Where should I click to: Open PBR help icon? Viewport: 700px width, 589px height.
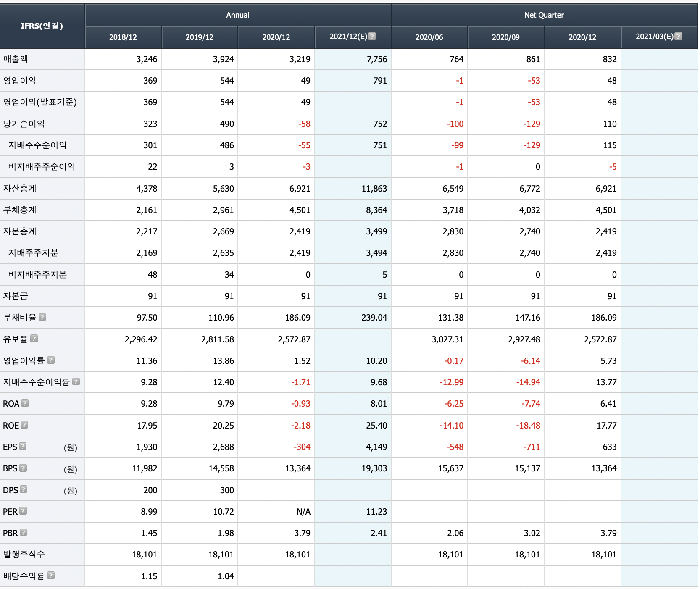coord(24,532)
